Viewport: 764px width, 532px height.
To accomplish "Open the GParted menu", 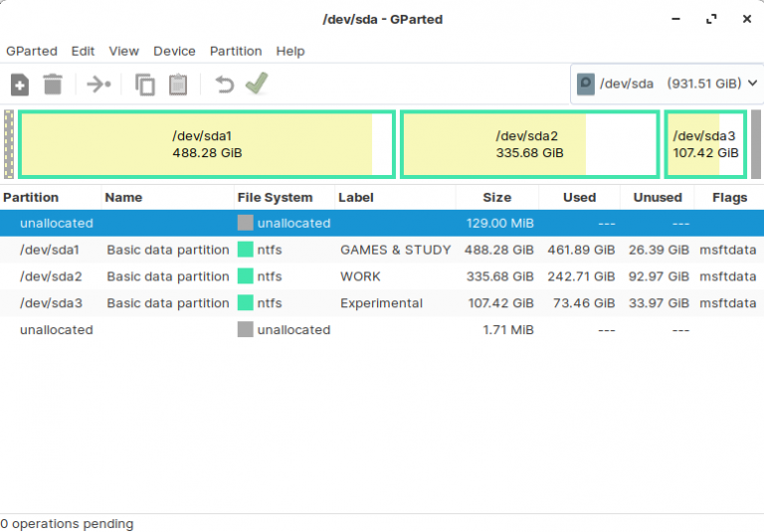I will click(x=32, y=51).
